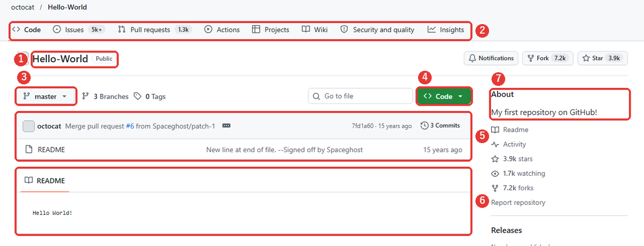The height and width of the screenshot is (246, 644).
Task: Open README commit message about Spaceghost
Action: (x=284, y=150)
